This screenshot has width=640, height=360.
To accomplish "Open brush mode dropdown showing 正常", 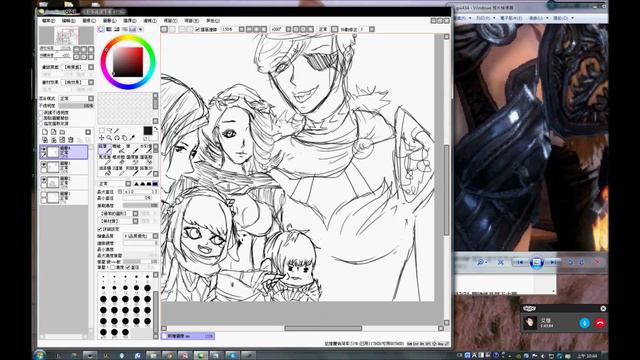I will [x=115, y=184].
